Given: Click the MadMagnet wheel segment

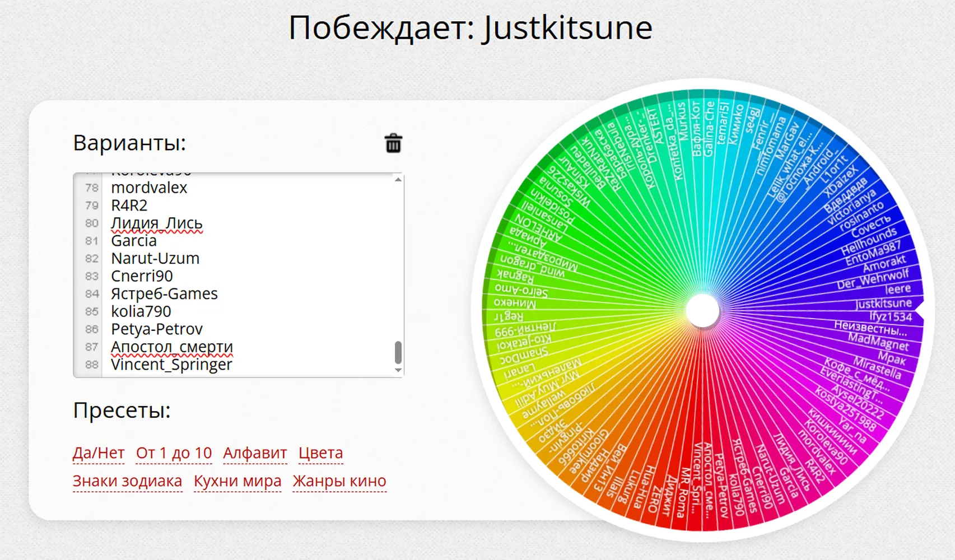Looking at the screenshot, I should [x=878, y=341].
